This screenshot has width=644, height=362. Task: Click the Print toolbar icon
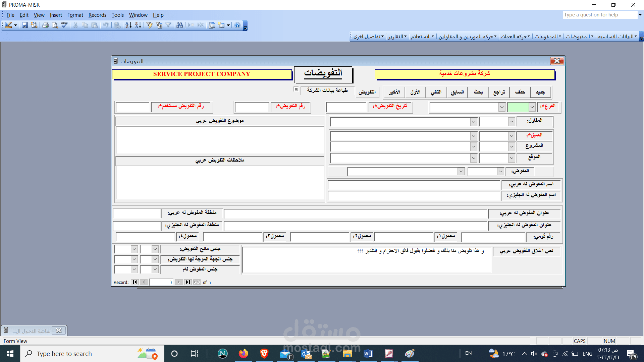click(x=45, y=25)
